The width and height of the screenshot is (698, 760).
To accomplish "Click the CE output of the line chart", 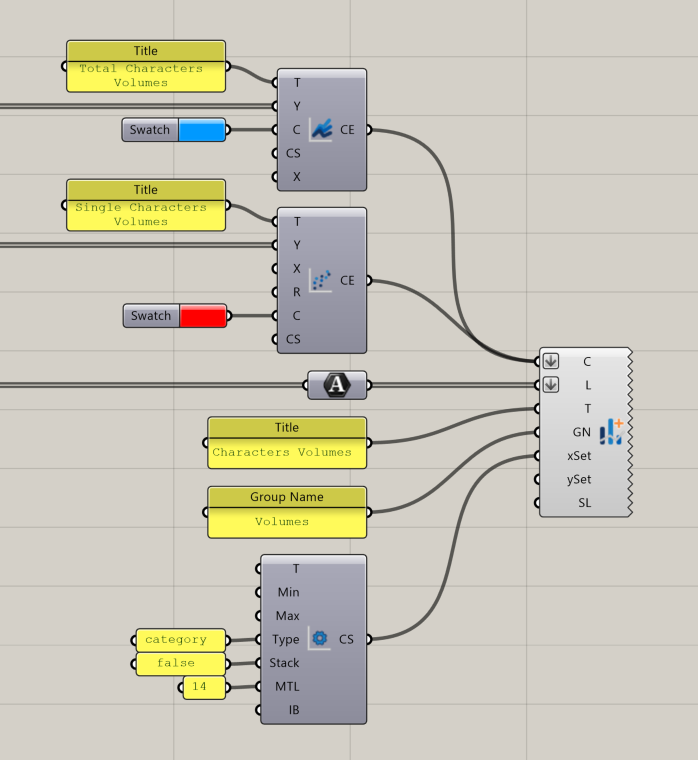I will click(x=347, y=129).
